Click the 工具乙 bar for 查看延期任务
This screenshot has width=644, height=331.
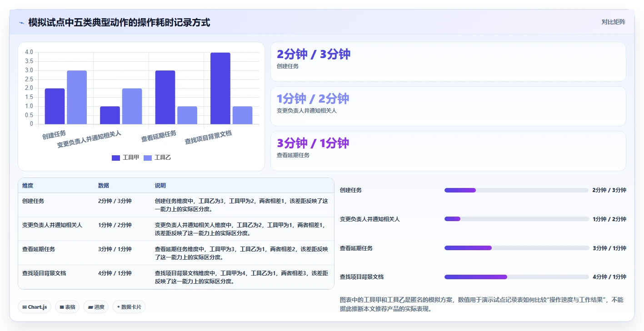coord(187,115)
